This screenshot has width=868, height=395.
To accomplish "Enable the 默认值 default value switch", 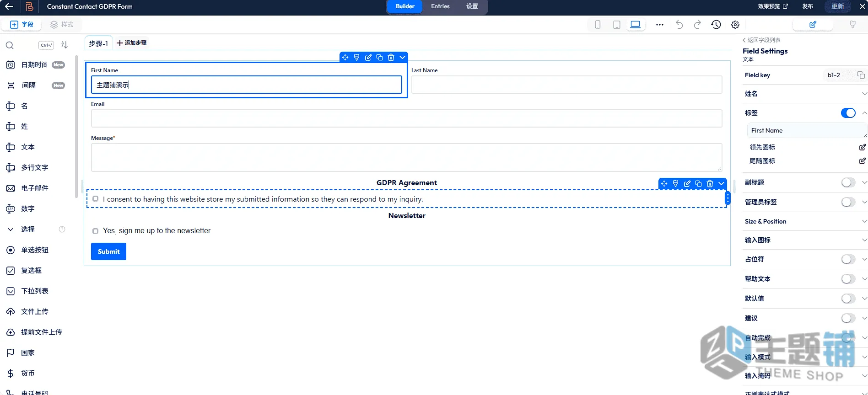I will coord(848,298).
